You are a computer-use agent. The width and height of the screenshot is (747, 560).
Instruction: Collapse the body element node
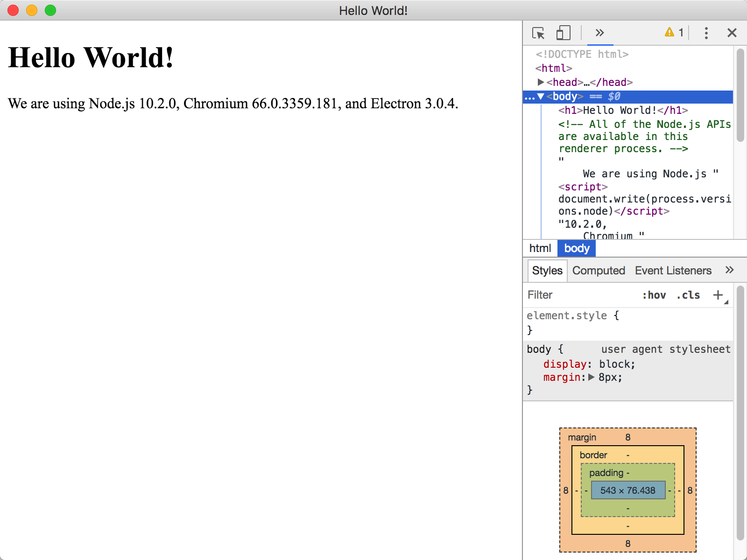(x=541, y=97)
